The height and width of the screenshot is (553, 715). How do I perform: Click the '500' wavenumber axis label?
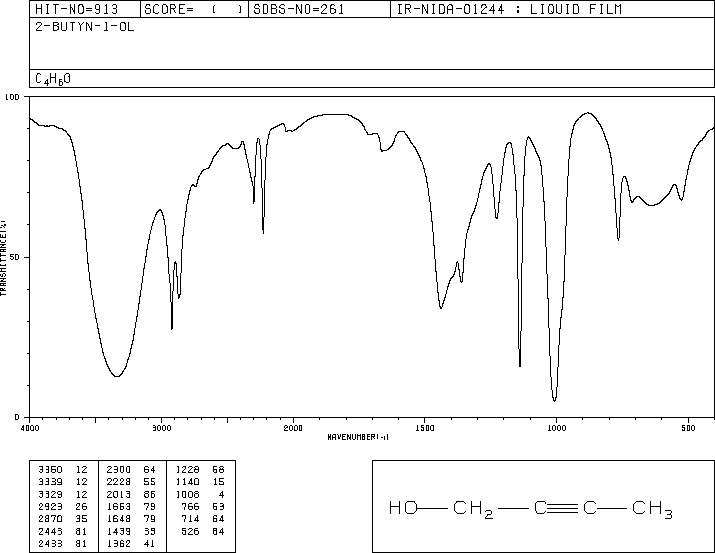pos(688,428)
